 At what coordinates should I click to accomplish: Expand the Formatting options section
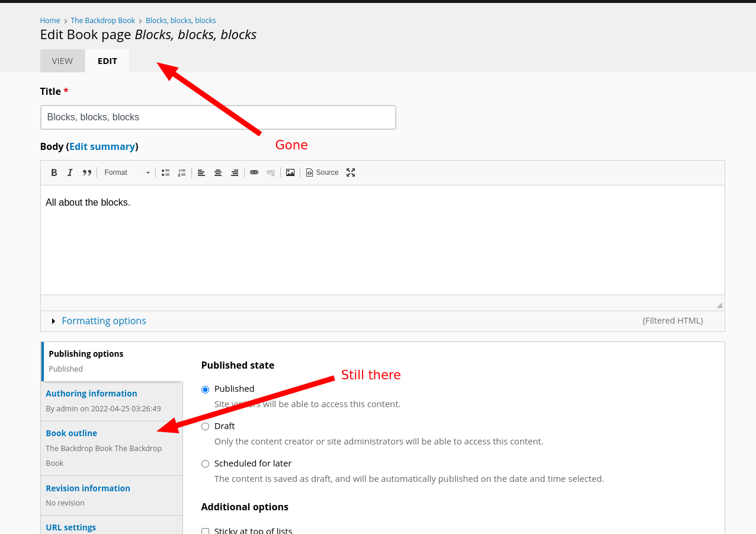[x=104, y=321]
